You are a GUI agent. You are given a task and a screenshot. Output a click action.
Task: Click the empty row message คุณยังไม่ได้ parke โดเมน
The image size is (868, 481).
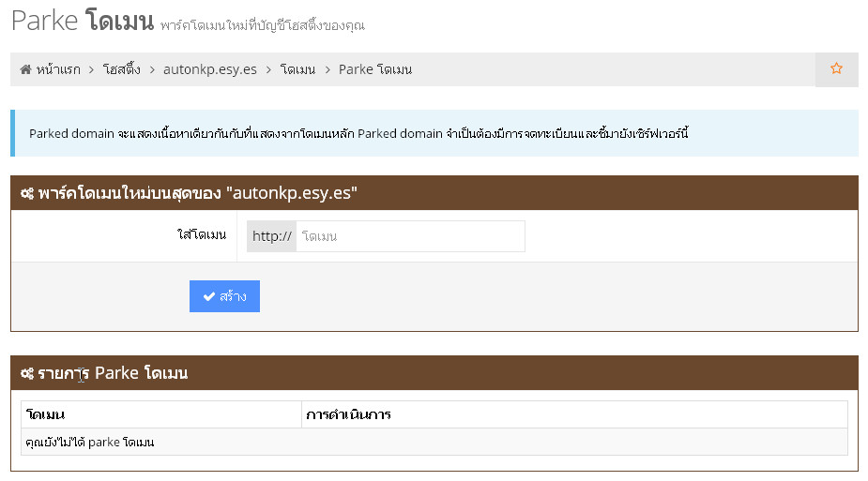91,442
